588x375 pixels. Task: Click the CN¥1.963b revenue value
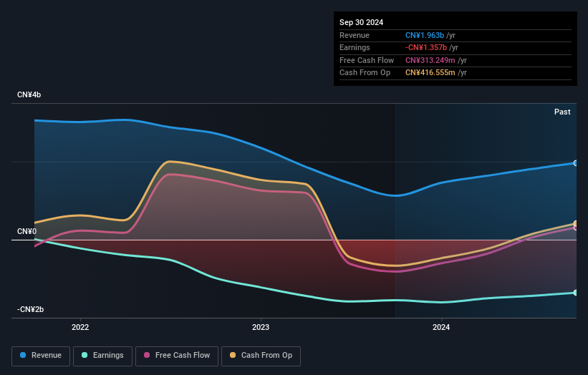tap(425, 35)
